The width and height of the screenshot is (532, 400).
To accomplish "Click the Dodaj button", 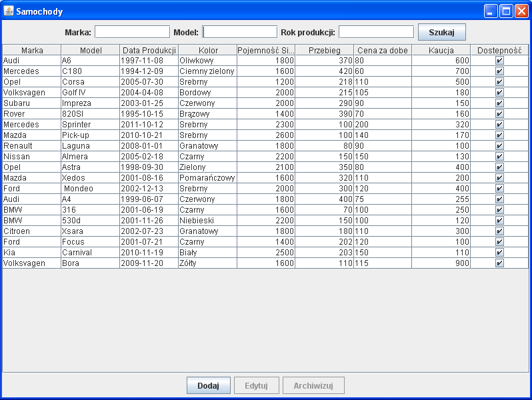I will pos(208,385).
